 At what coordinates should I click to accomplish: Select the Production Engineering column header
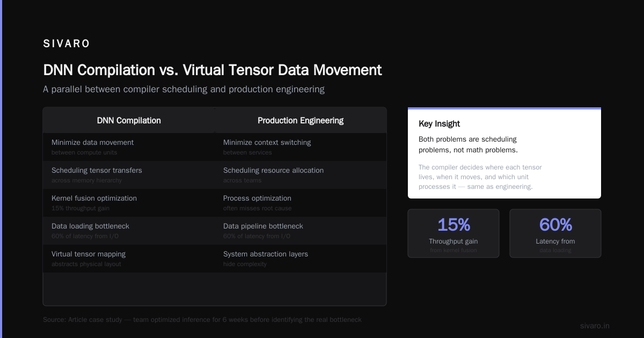point(301,120)
